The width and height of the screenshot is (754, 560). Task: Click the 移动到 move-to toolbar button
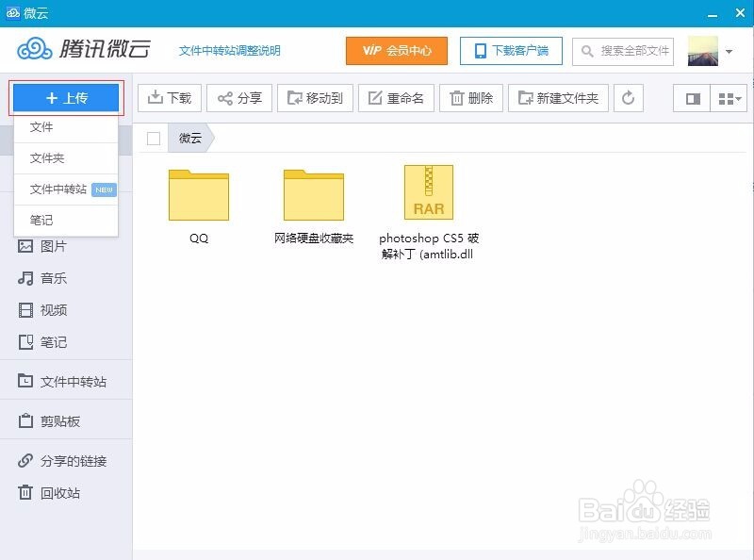(x=315, y=99)
